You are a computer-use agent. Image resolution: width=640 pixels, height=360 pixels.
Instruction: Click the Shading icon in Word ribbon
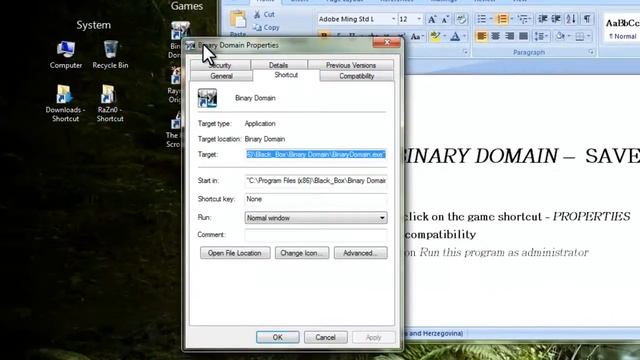tap(560, 36)
